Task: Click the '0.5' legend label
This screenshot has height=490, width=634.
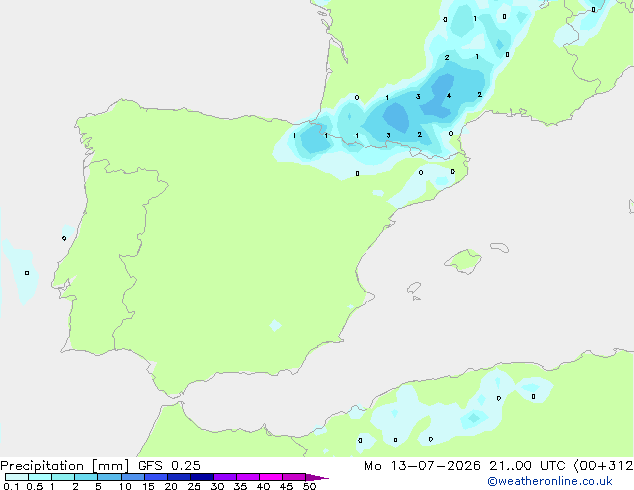Action: point(34,486)
